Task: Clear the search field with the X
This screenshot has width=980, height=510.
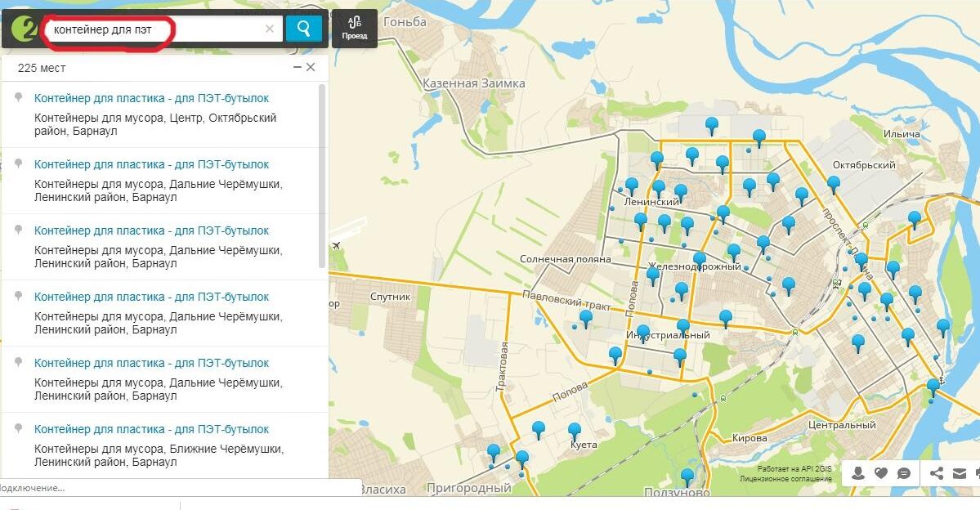Action: point(270,29)
